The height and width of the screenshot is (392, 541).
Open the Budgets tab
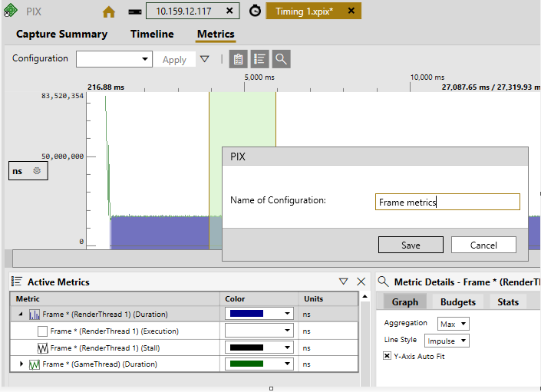458,302
